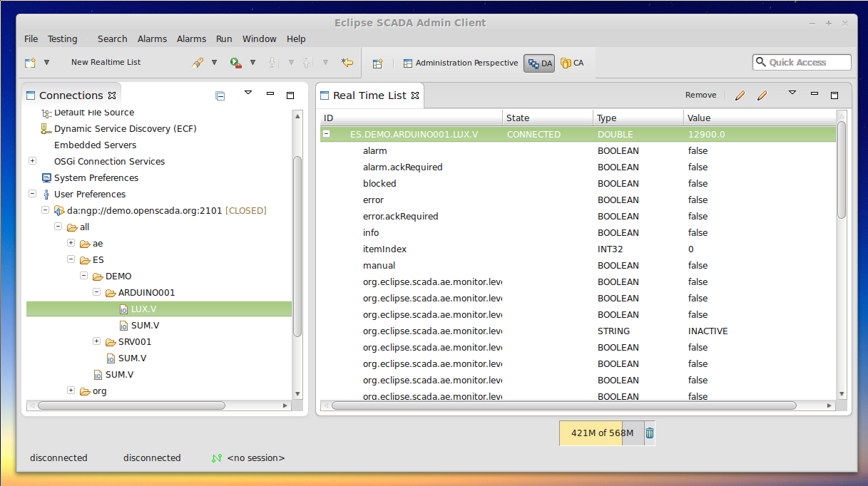Select the itemIndex row

(578, 249)
